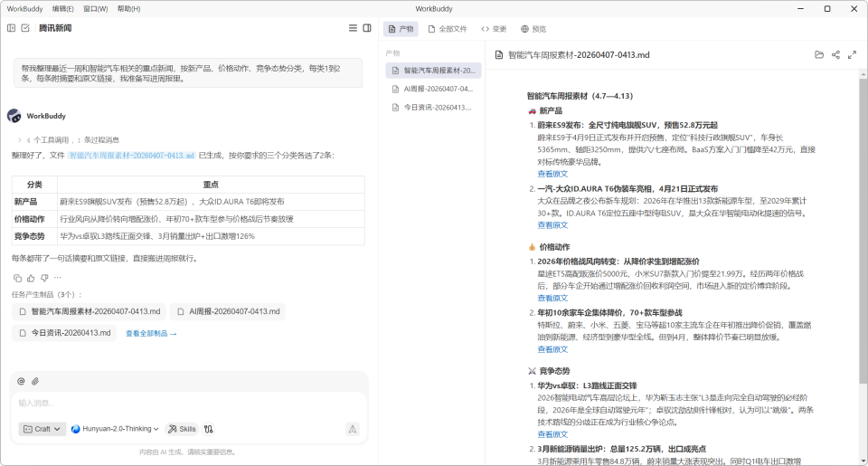Focus the 输入消息 message input box
Image resolution: width=868 pixels, height=466 pixels.
click(x=188, y=403)
